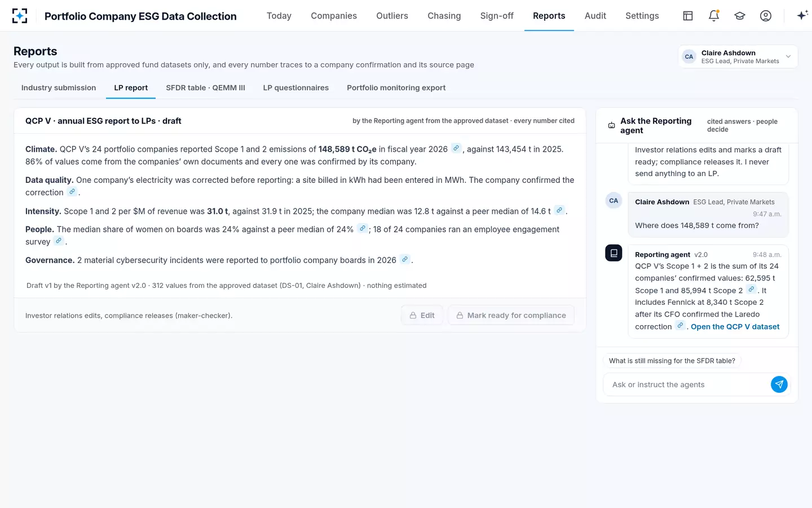Click the Edit button
Screen dimensions: 812x508
422,315
